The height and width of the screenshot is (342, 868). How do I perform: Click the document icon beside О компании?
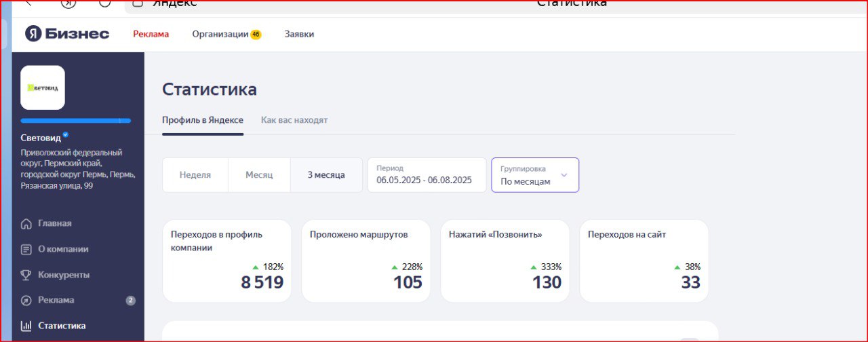[26, 249]
